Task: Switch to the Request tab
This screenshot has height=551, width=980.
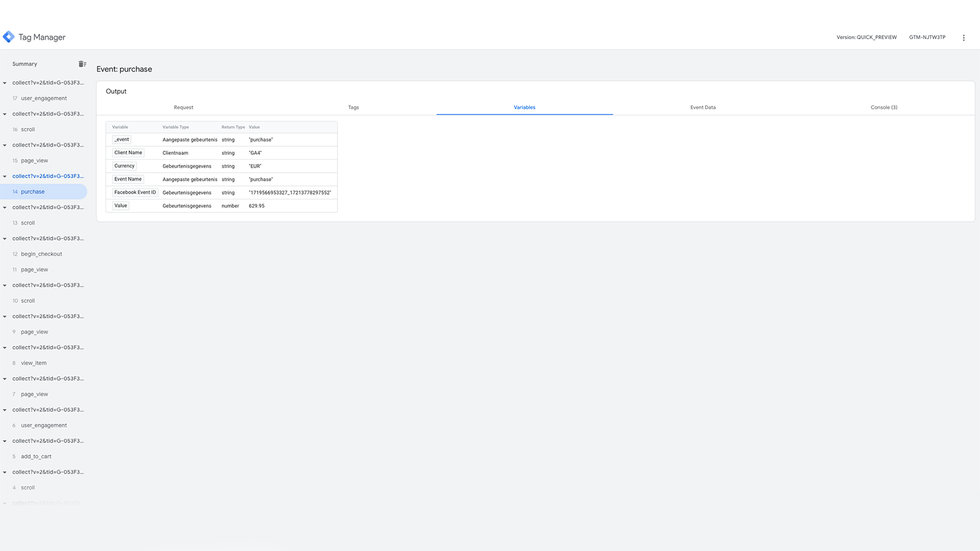Action: point(183,107)
